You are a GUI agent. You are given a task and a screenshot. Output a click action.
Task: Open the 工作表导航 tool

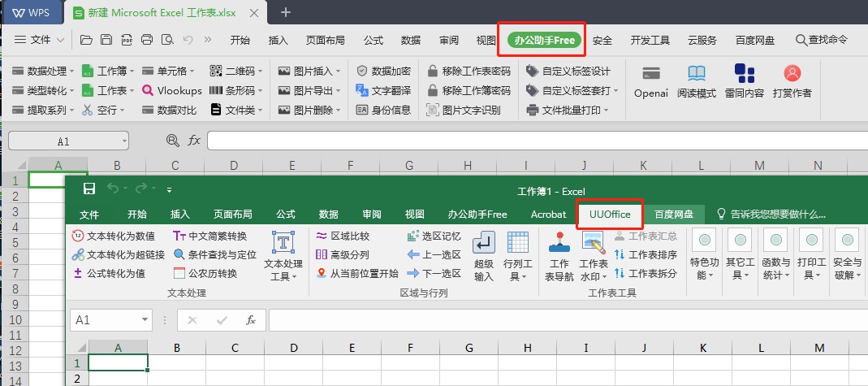click(559, 257)
